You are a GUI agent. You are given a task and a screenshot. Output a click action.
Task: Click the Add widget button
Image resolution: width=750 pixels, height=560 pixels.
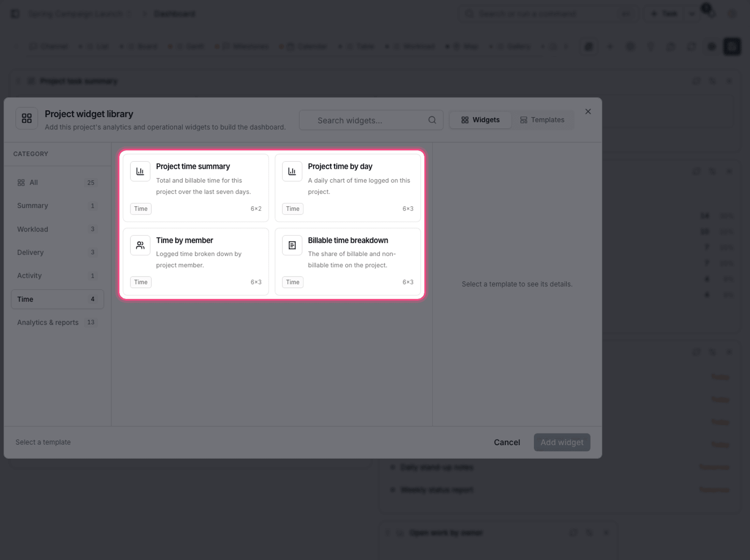click(x=562, y=442)
